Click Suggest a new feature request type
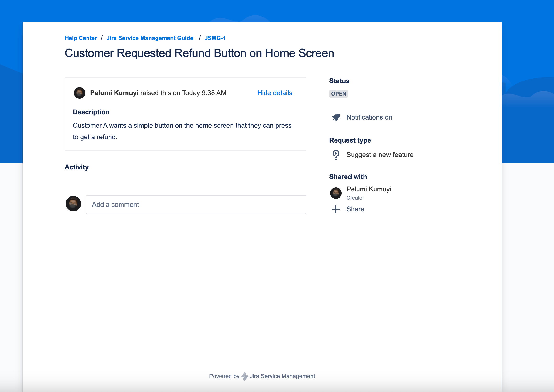The width and height of the screenshot is (554, 392). click(x=380, y=155)
